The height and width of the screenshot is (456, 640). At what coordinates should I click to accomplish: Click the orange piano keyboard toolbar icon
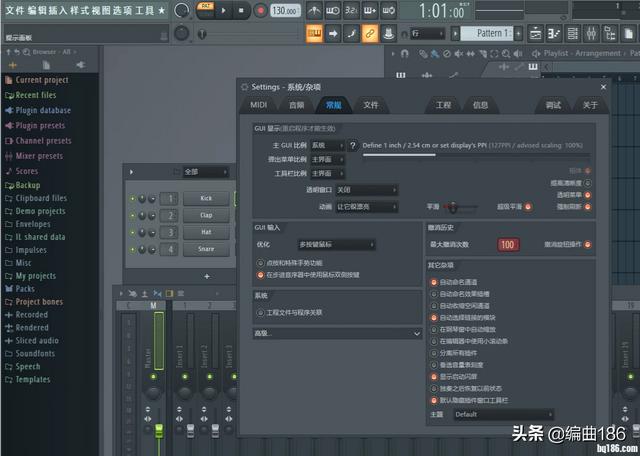[314, 34]
